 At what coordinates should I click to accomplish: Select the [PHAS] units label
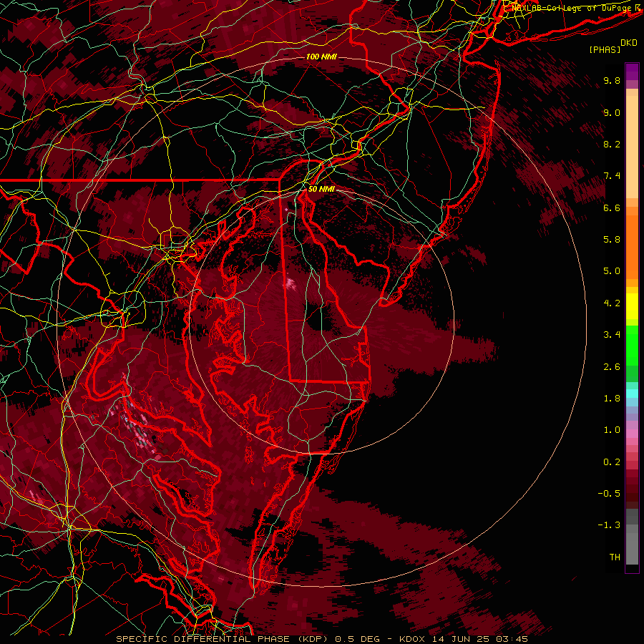[605, 49]
